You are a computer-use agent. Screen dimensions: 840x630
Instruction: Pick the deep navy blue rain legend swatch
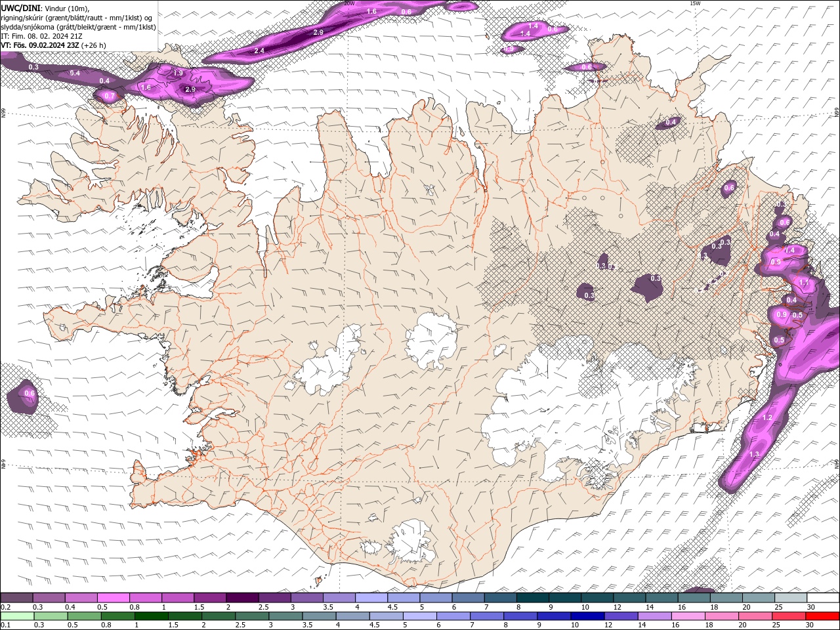click(x=586, y=616)
